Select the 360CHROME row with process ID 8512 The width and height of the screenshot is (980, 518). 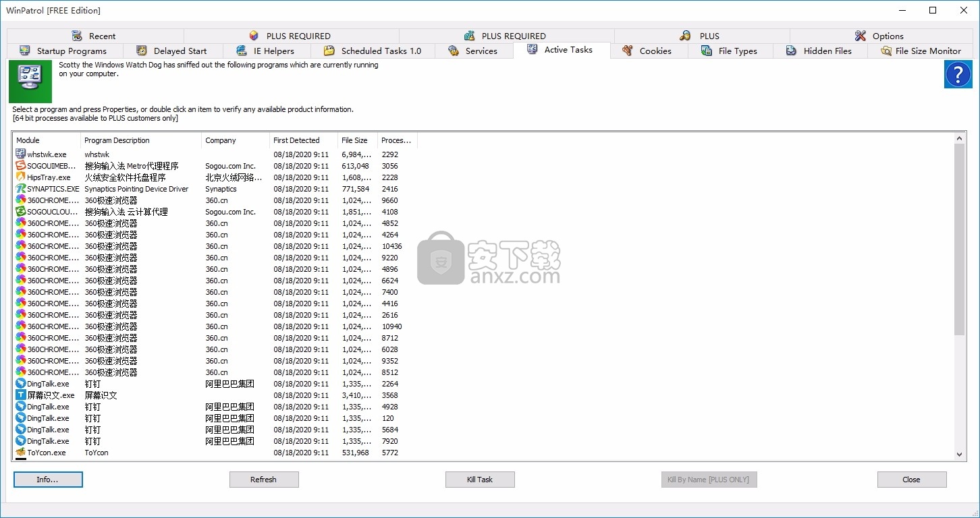pyautogui.click(x=215, y=372)
